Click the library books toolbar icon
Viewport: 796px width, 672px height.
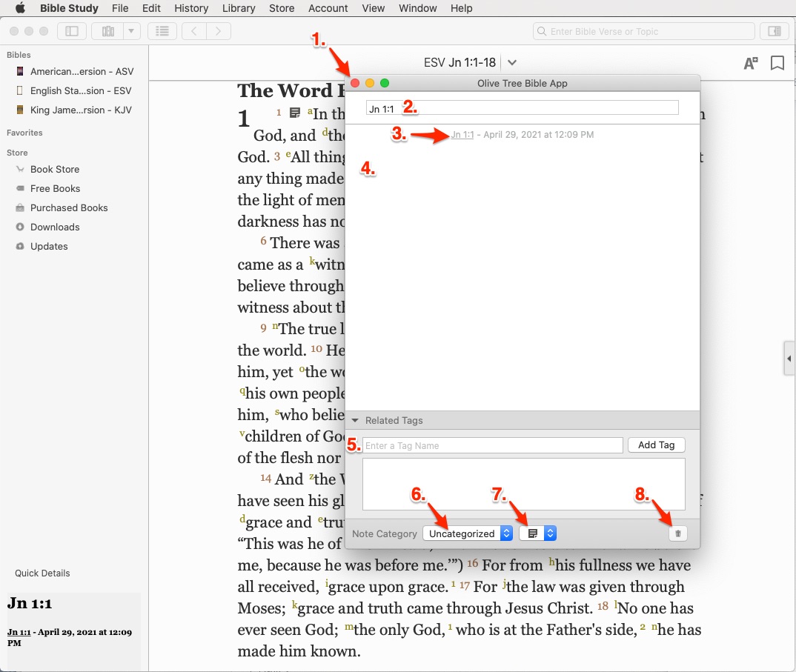pos(108,31)
